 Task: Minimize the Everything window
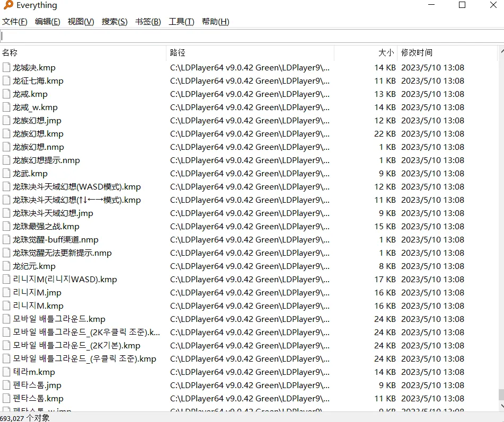(431, 5)
